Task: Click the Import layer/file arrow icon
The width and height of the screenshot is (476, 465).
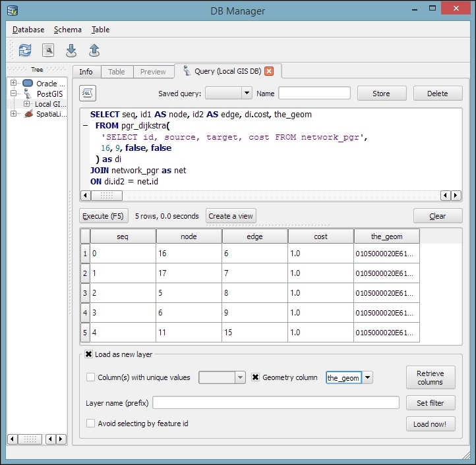Action: click(71, 51)
